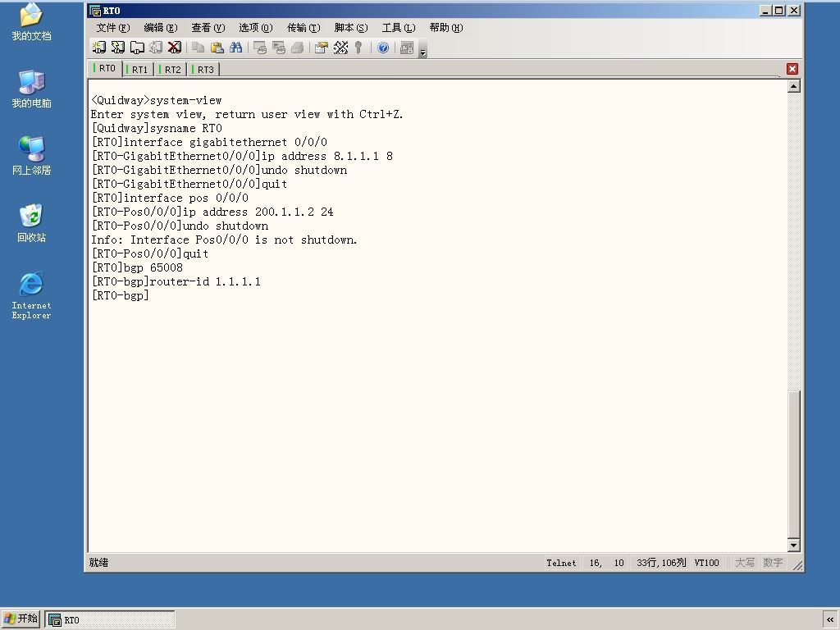Click the Disconnect icon with red X
This screenshot has height=630, width=840.
[175, 48]
